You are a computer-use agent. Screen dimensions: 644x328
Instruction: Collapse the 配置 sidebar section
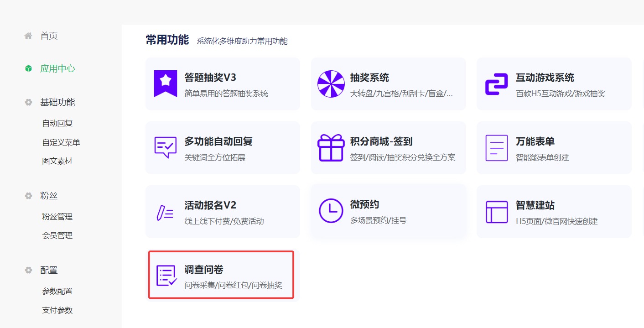49,271
